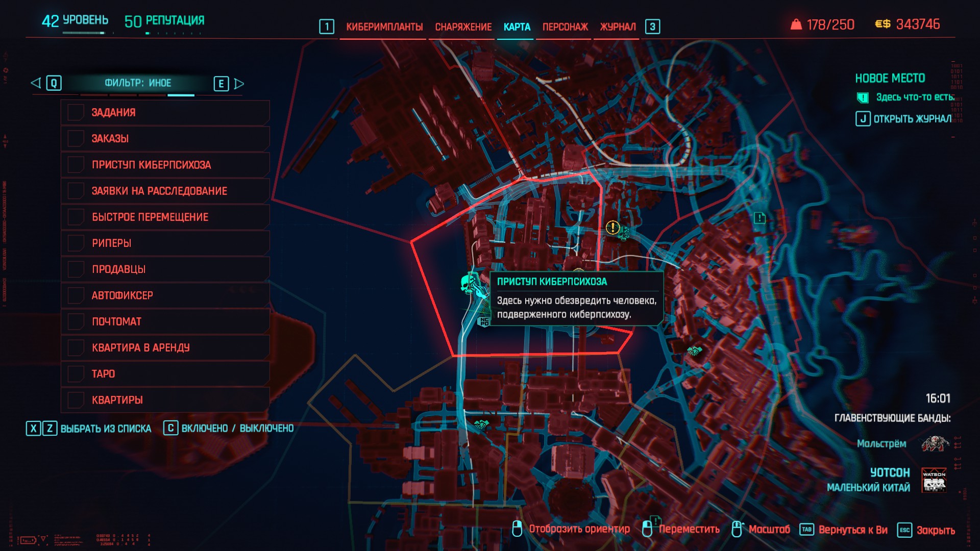The width and height of the screenshot is (980, 551).
Task: Click the C key icon
Action: [170, 428]
